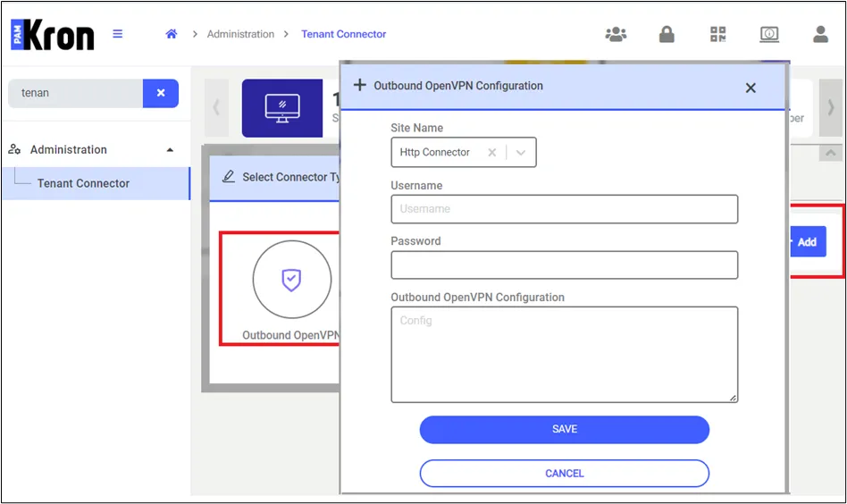Click the CANCEL button
Viewport: 847px width, 504px height.
(x=564, y=474)
